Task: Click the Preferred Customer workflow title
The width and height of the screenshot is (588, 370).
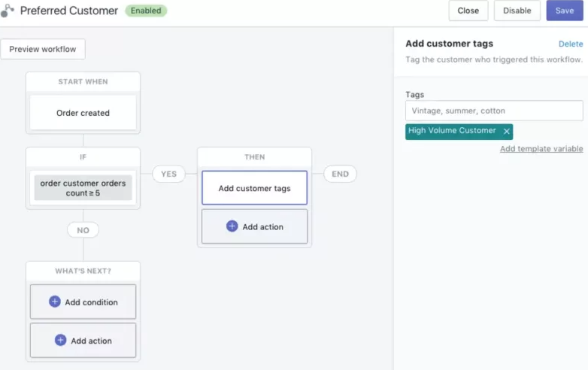Action: pos(69,11)
